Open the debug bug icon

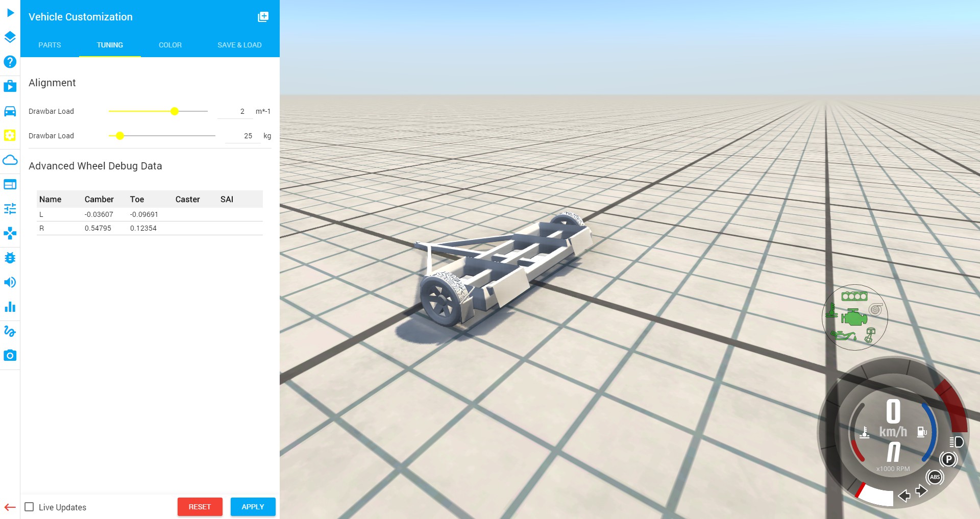10,258
